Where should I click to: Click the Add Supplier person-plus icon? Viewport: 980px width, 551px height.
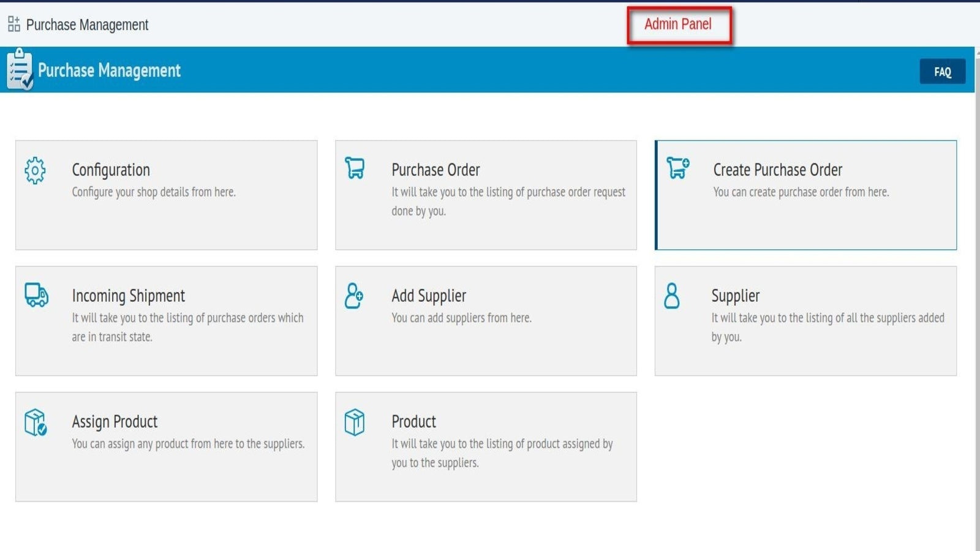354,295
